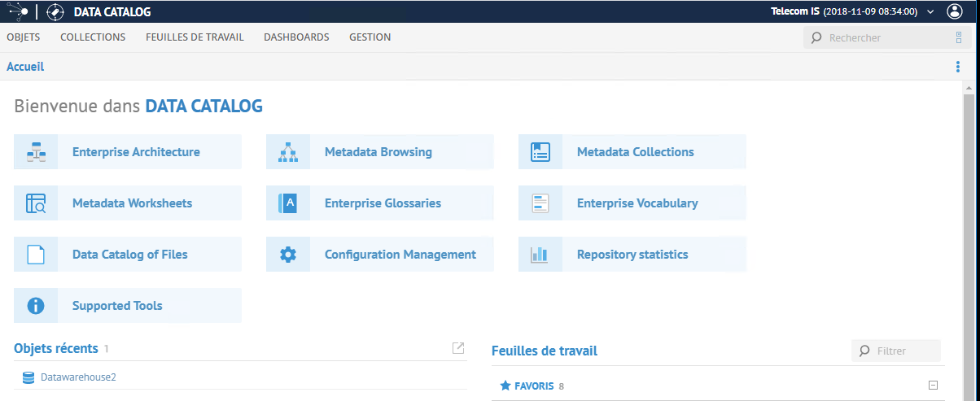The image size is (980, 401).
Task: Open the COLLECTIONS menu
Action: (93, 37)
